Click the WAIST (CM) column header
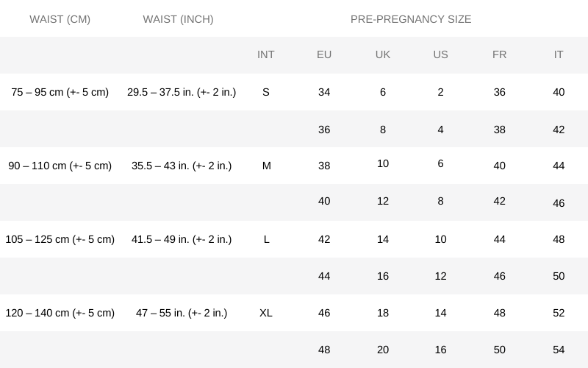This screenshot has height=368, width=588. [x=60, y=19]
